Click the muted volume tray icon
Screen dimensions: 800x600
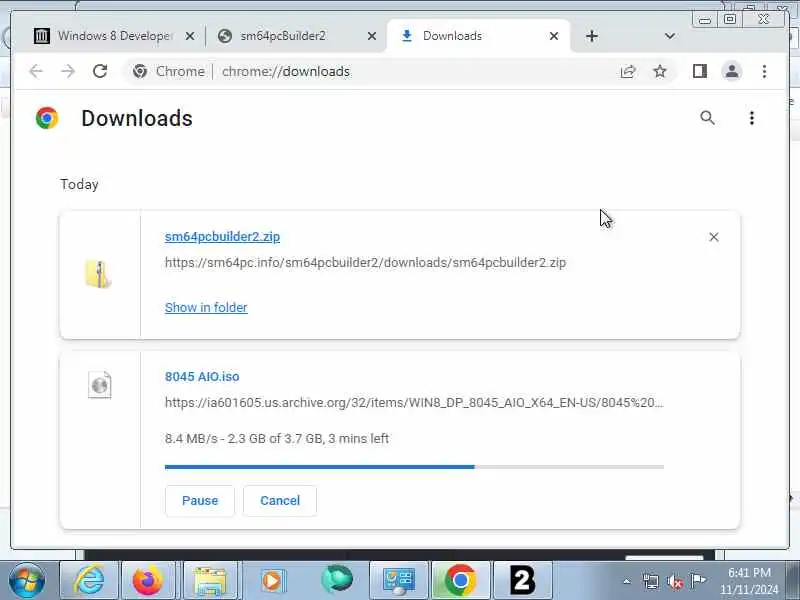point(675,581)
